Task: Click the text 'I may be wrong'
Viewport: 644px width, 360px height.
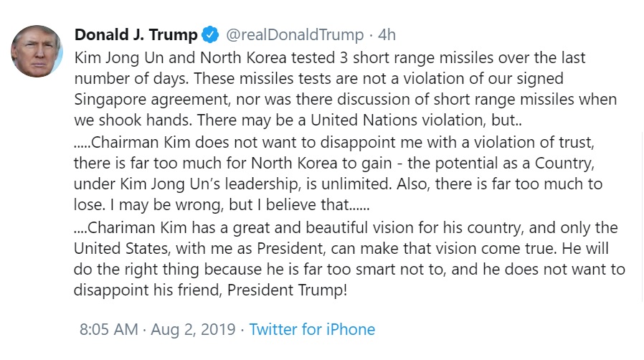Action: coord(166,205)
